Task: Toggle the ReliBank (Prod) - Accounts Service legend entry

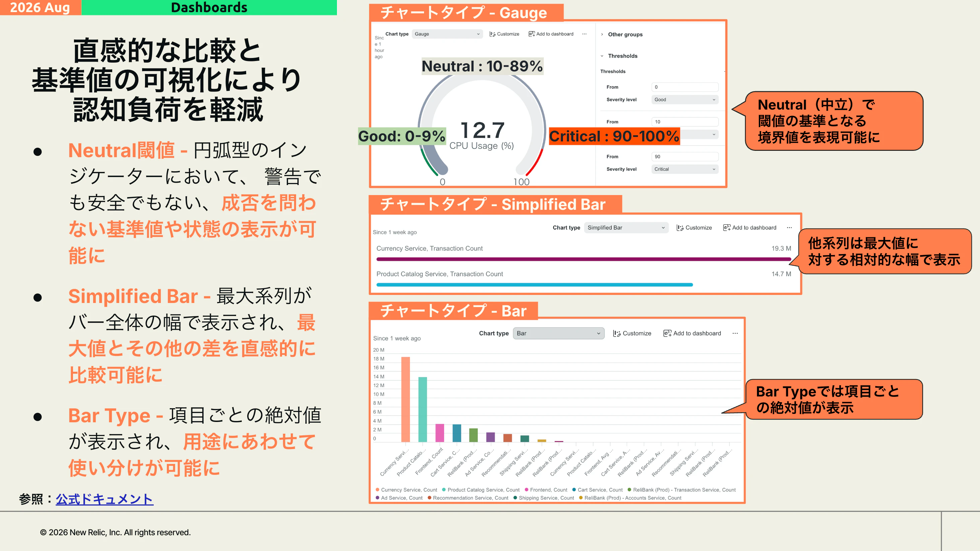Action: pyautogui.click(x=630, y=498)
